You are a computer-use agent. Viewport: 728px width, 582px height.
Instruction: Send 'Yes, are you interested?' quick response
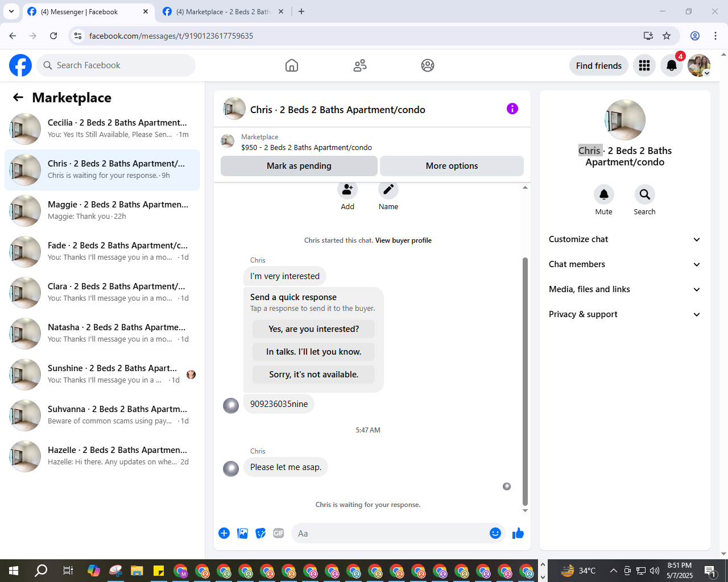tap(313, 329)
